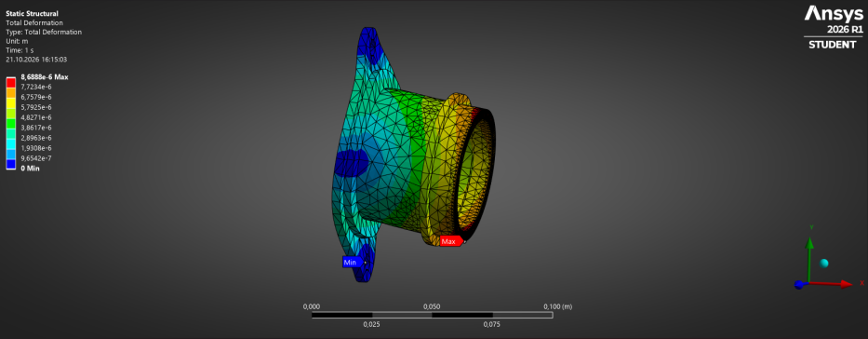
Task: Click the cyan isometric view sphere
Action: tap(823, 264)
